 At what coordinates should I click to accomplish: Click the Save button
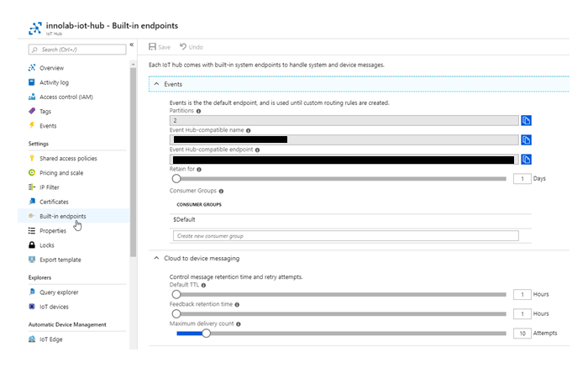160,47
